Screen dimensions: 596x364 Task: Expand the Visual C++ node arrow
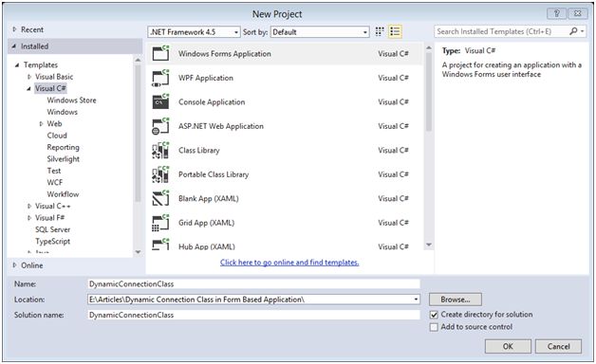click(29, 206)
